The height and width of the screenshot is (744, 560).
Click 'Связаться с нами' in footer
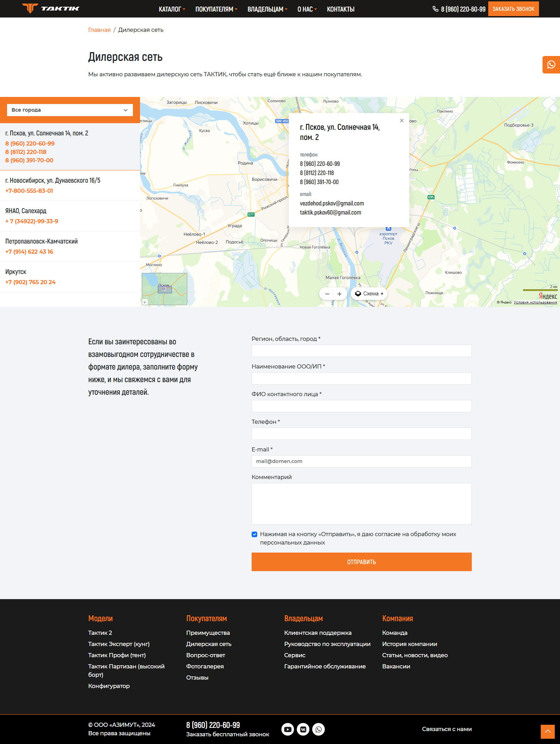(x=447, y=729)
